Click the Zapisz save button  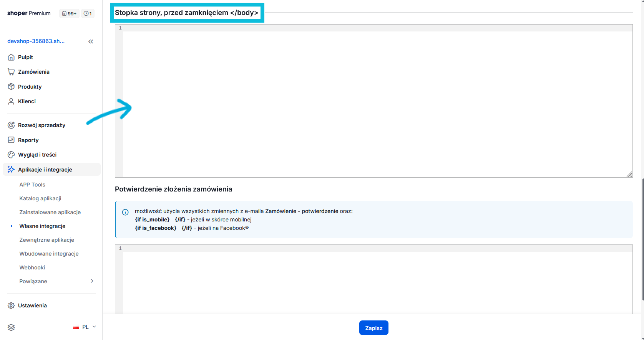pyautogui.click(x=374, y=328)
